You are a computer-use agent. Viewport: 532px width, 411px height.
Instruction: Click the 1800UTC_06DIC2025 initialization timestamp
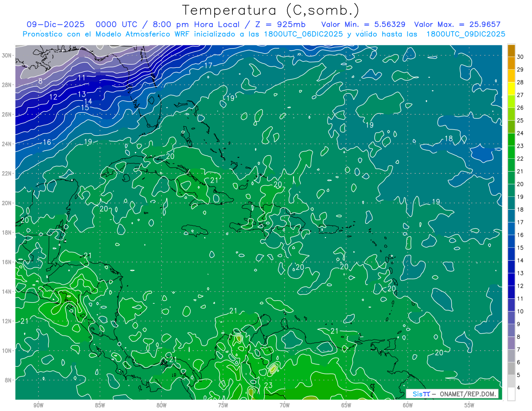(x=303, y=34)
